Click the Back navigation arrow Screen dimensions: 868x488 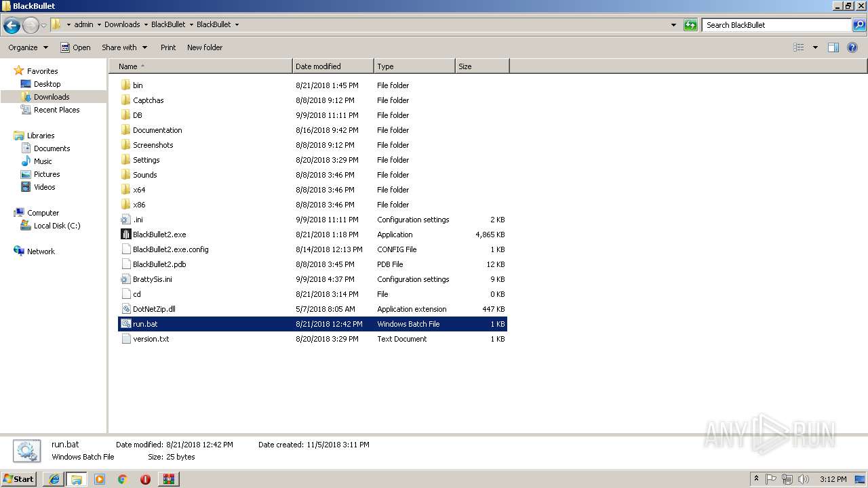click(x=11, y=25)
